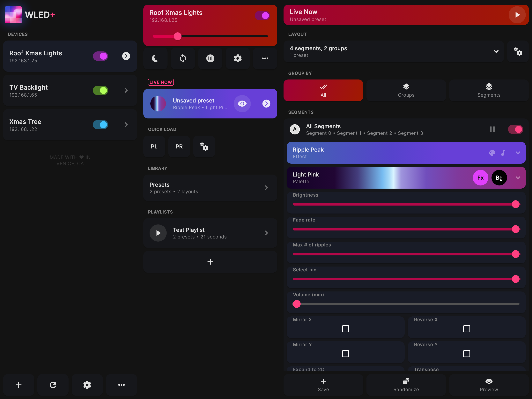
Task: Play the Test Playlist
Action: coord(158,233)
